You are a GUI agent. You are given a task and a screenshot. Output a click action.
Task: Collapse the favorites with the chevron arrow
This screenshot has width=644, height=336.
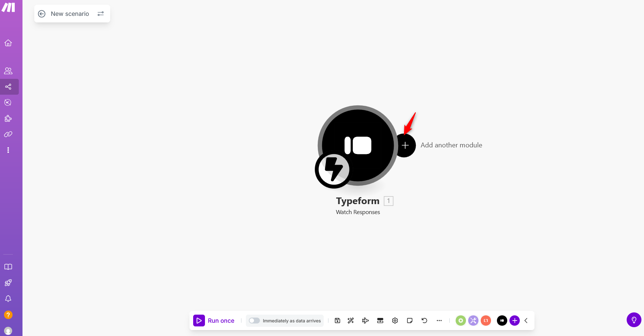(x=526, y=321)
